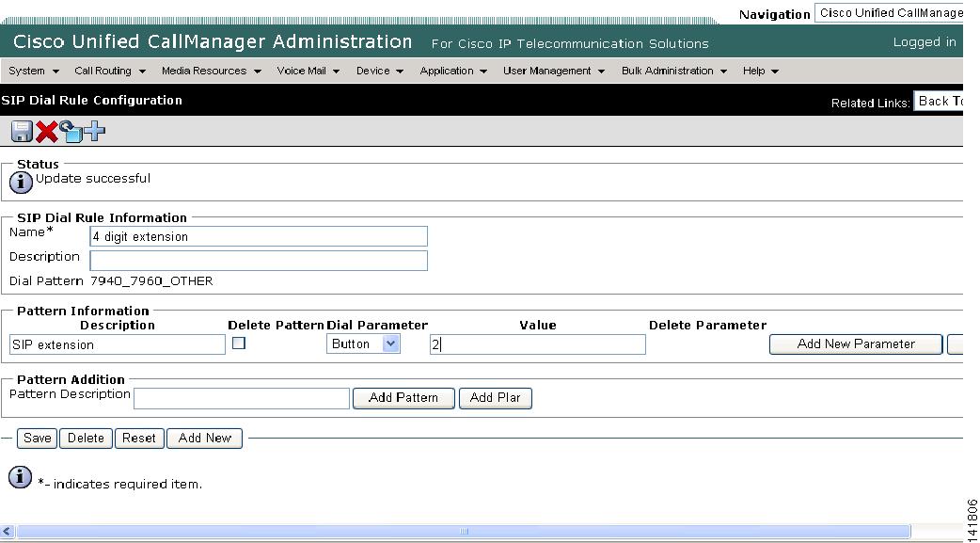Click the Save floppy disk toolbar icon
Viewport: 980px width, 543px height.
tap(22, 132)
